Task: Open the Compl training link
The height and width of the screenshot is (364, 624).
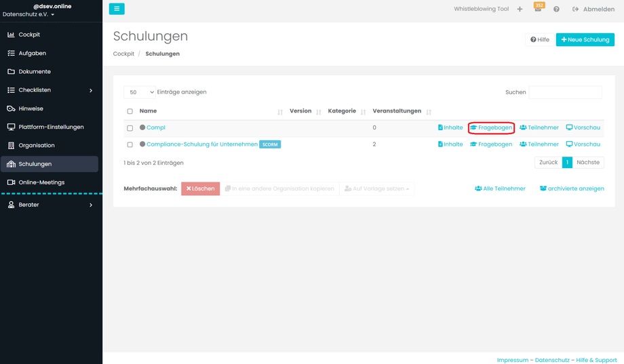Action: [x=155, y=127]
